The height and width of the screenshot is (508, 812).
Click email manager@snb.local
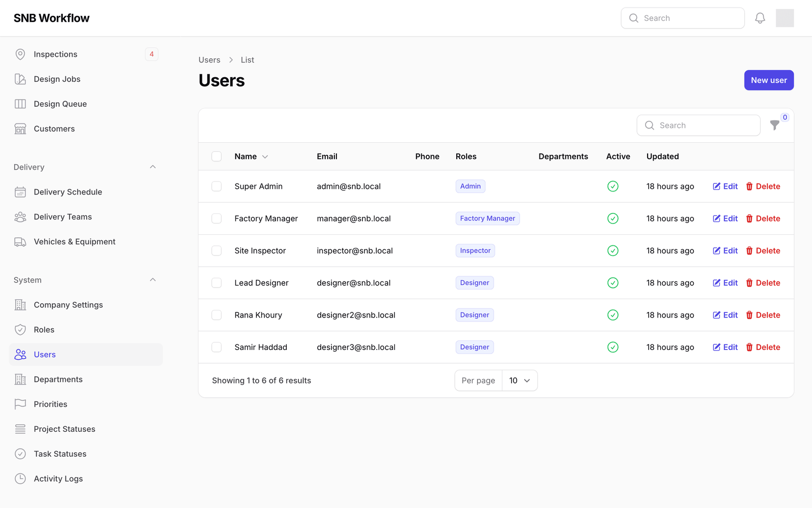[354, 218]
